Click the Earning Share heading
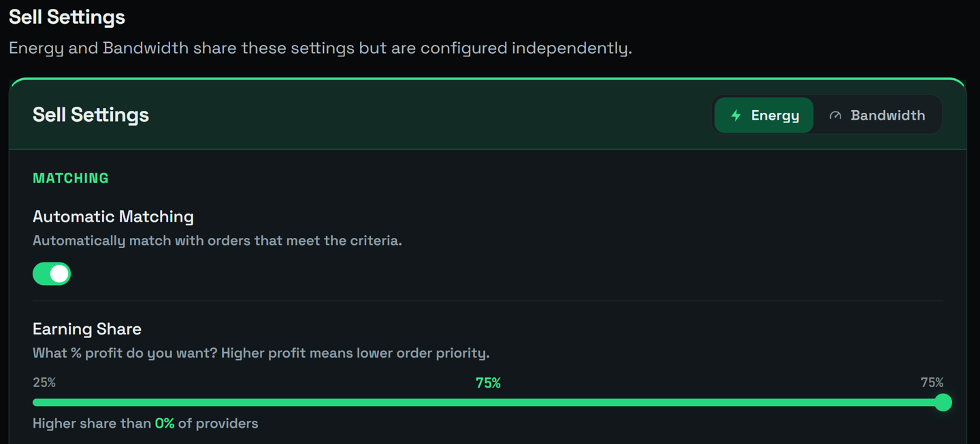 pyautogui.click(x=87, y=329)
